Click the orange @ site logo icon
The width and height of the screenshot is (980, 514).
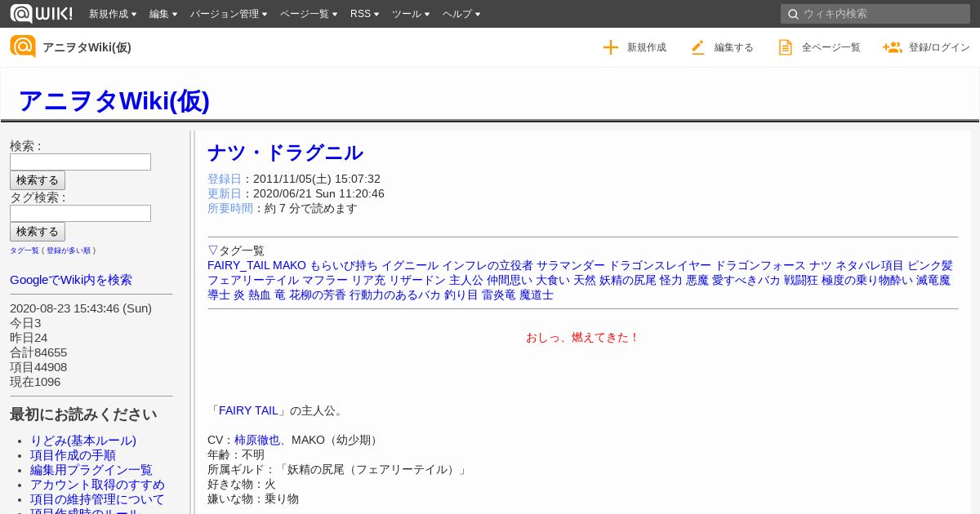click(23, 47)
